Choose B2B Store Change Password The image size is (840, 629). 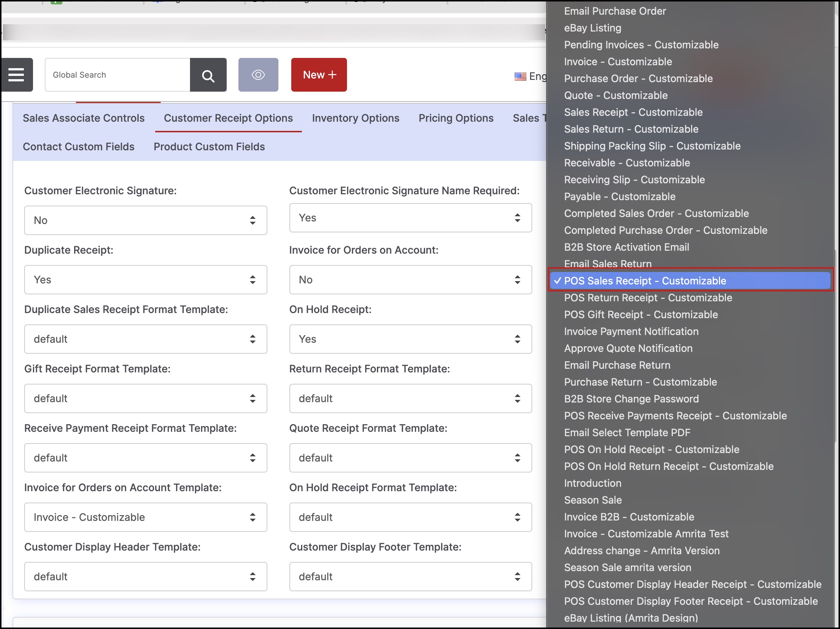click(690, 399)
